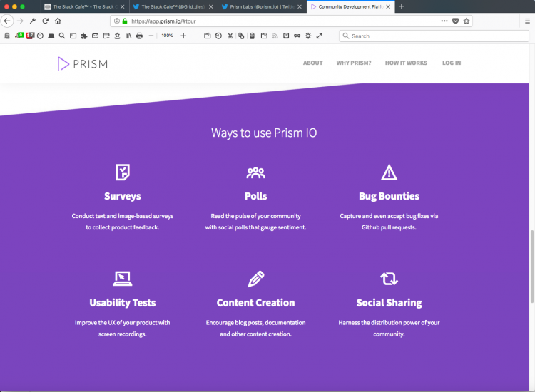This screenshot has height=392, width=535.
Task: Save this page to Pocket
Action: 455,21
